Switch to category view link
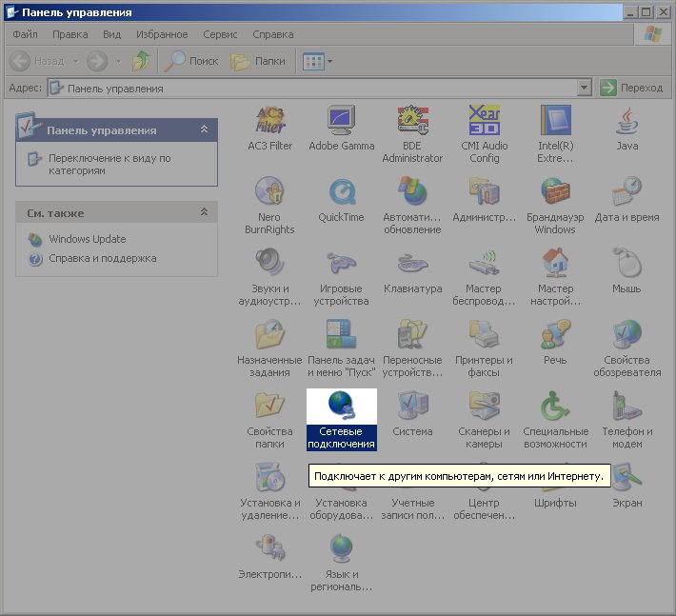 109,165
